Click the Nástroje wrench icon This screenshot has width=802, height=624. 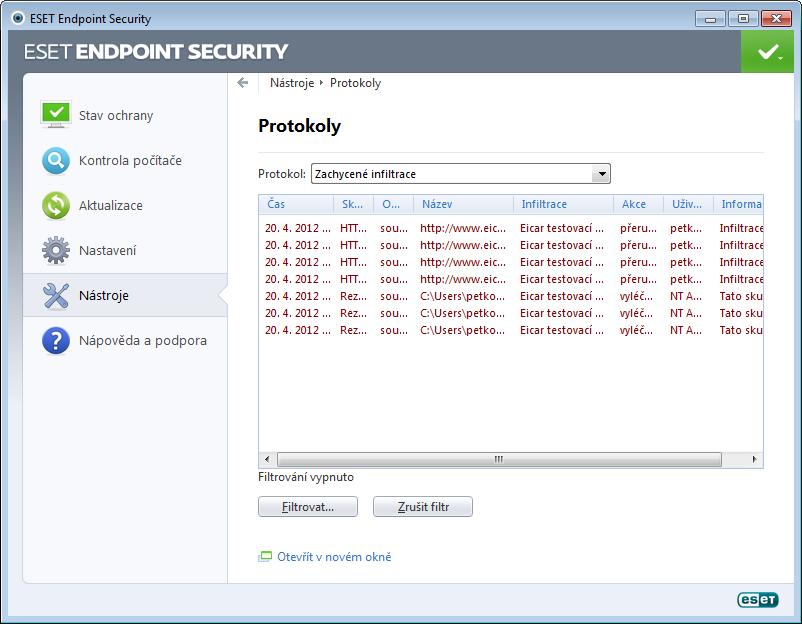tap(56, 296)
